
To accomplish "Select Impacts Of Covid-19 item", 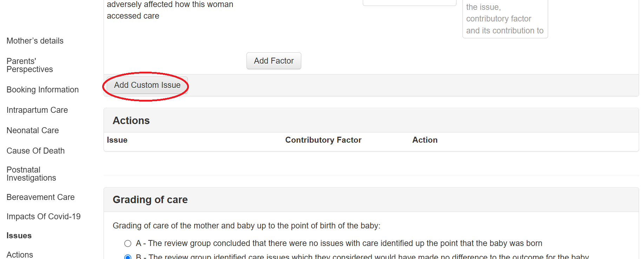I will pyautogui.click(x=44, y=216).
